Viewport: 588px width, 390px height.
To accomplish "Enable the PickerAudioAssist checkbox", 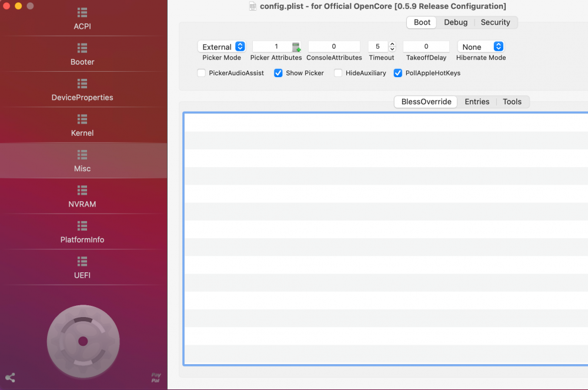I will [x=202, y=73].
